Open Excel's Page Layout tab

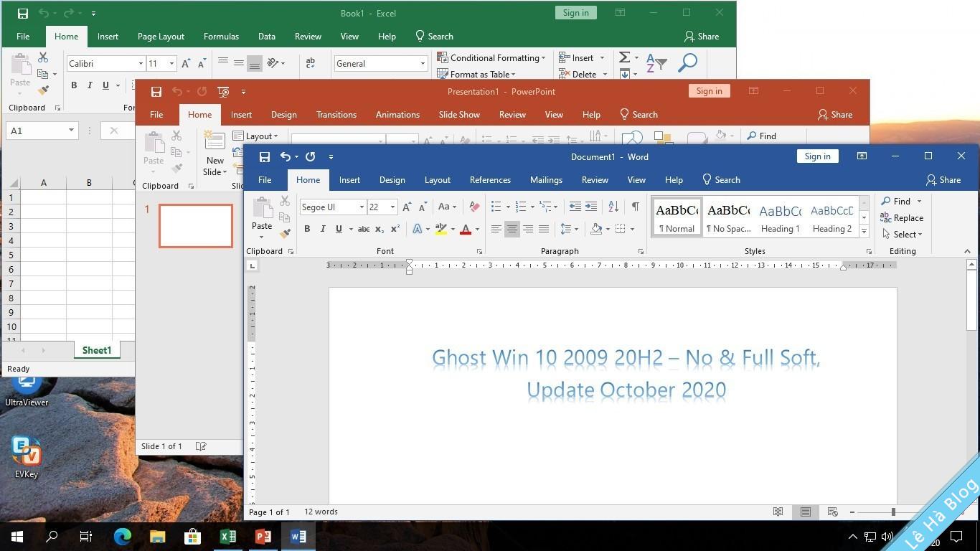coord(161,37)
